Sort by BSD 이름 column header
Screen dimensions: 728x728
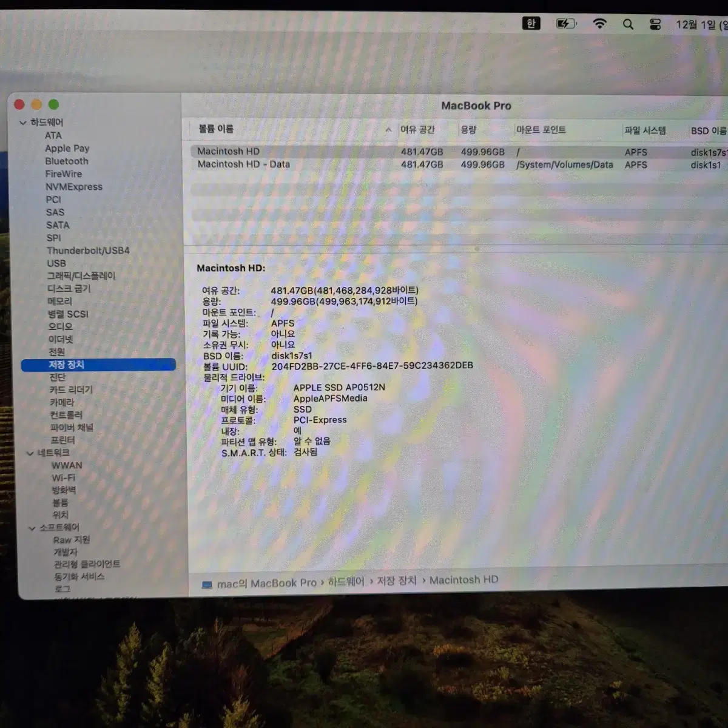709,130
